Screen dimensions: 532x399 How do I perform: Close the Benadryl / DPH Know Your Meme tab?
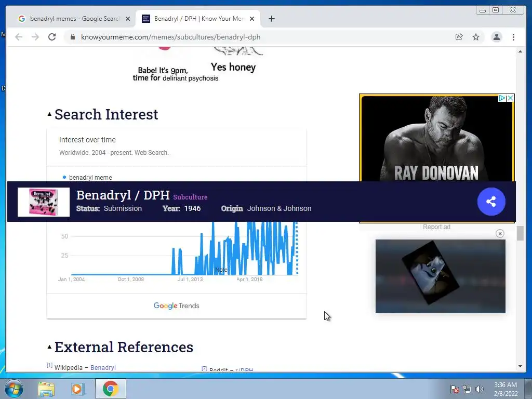coord(252,19)
